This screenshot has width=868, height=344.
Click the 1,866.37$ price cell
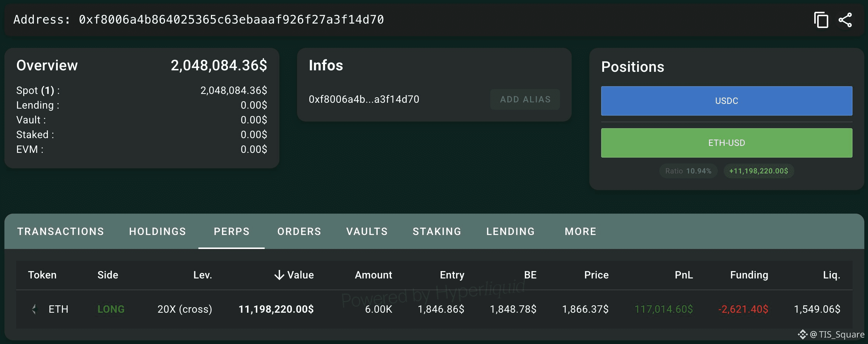(x=585, y=309)
